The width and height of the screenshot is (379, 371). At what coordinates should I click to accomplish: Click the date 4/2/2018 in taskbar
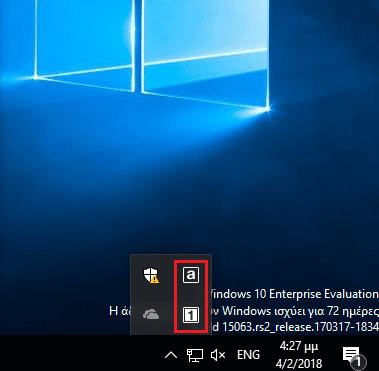pyautogui.click(x=299, y=363)
